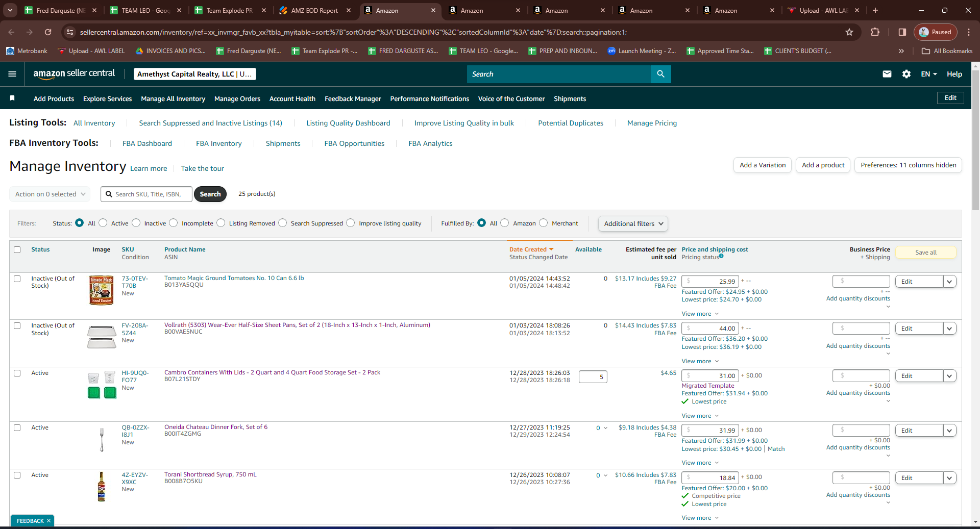
Task: Select Fulfilled By Merchant radio button
Action: click(x=544, y=223)
